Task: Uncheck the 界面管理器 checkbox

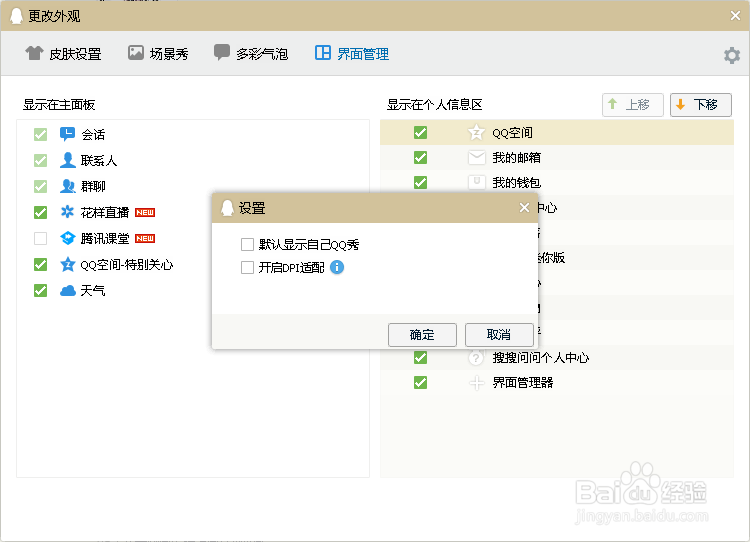Action: pyautogui.click(x=420, y=383)
